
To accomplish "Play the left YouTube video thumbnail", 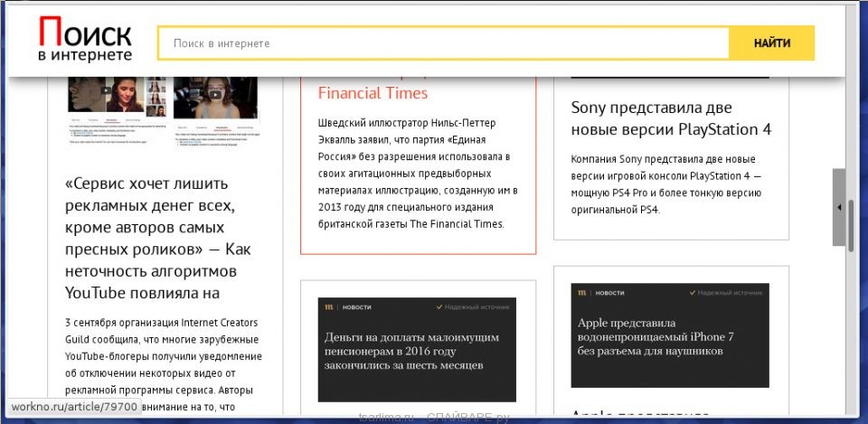I will pyautogui.click(x=107, y=91).
